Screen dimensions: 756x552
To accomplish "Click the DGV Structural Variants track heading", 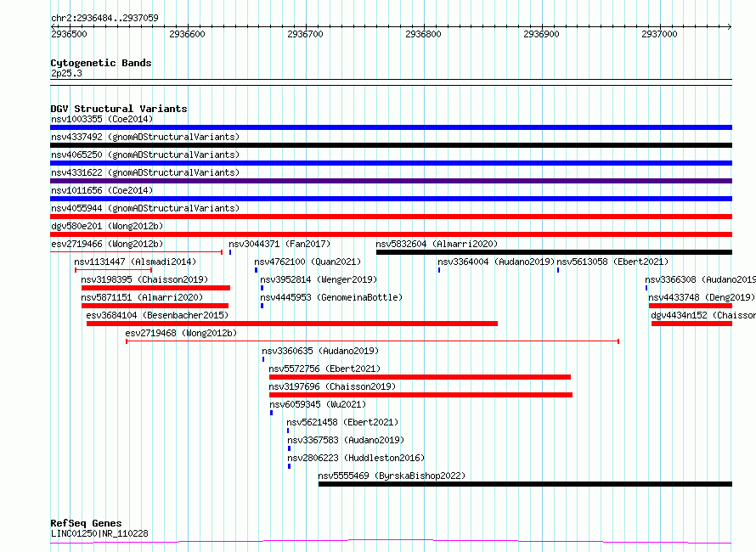I will click(119, 109).
